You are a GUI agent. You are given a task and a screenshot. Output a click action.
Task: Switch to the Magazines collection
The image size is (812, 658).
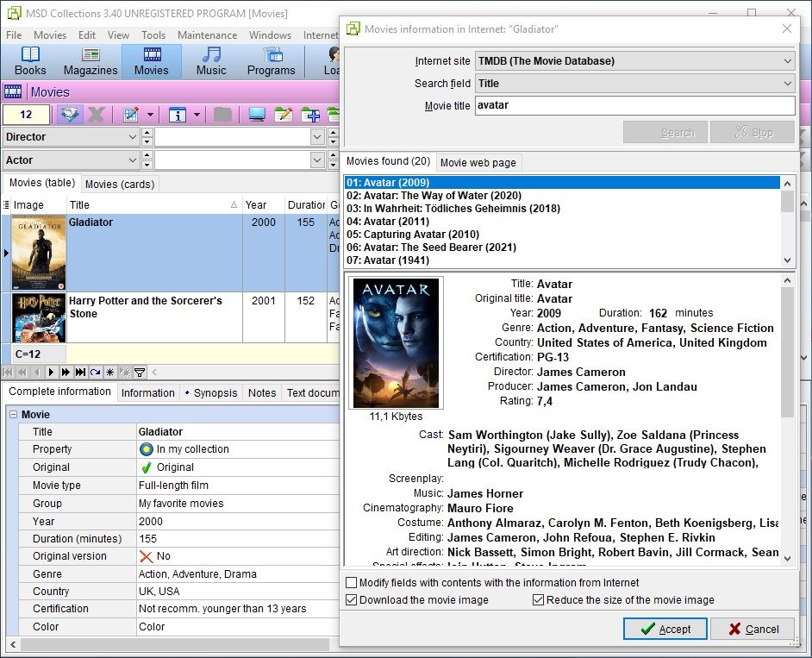(91, 61)
